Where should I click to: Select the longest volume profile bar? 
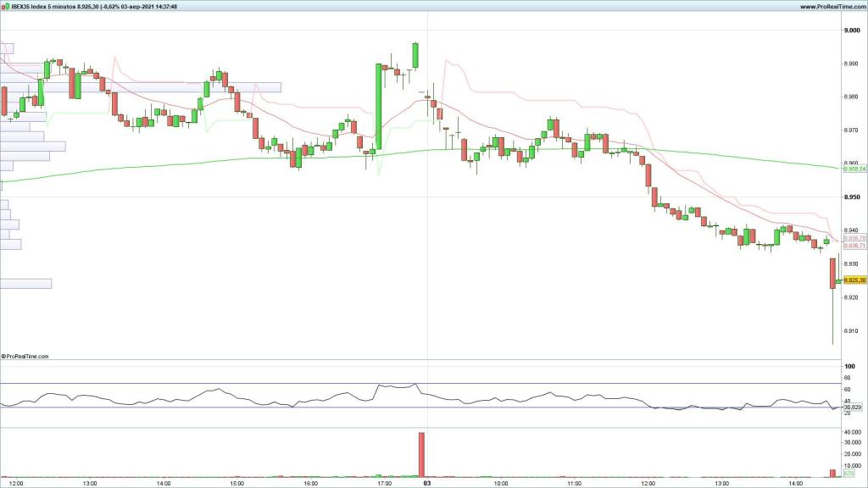click(x=140, y=86)
